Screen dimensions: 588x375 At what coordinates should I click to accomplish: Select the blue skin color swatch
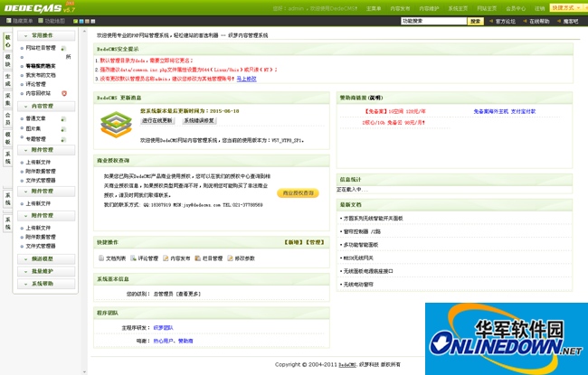point(81,22)
